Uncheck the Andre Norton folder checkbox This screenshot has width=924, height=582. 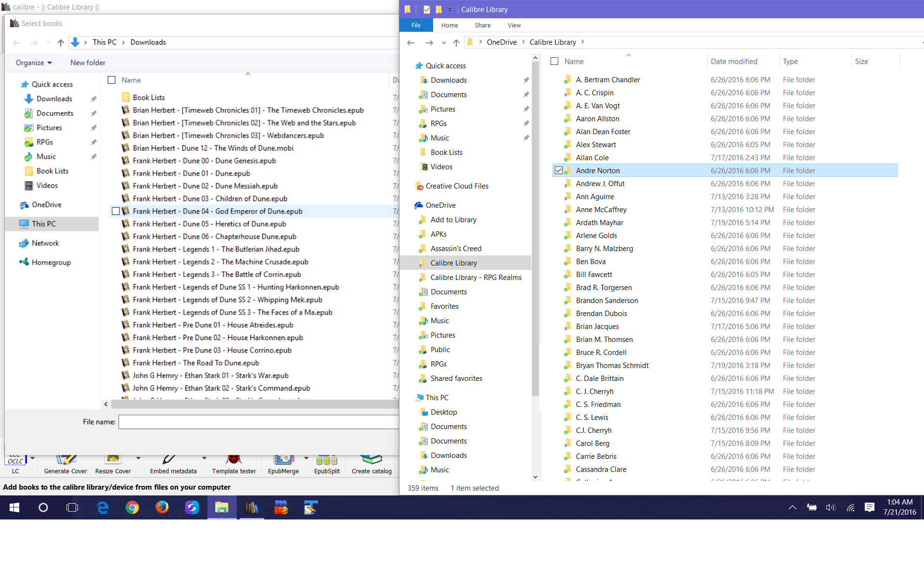click(559, 170)
